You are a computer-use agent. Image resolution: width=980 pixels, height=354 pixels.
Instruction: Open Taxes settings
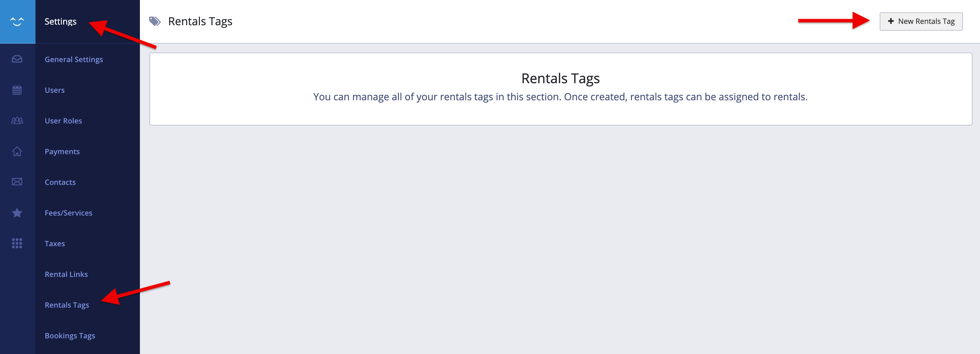point(55,244)
